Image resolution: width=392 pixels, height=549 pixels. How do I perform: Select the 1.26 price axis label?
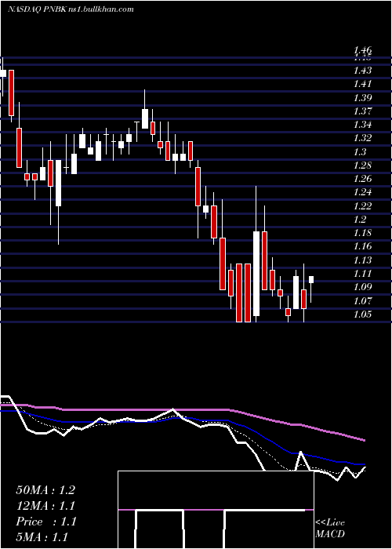(362, 179)
